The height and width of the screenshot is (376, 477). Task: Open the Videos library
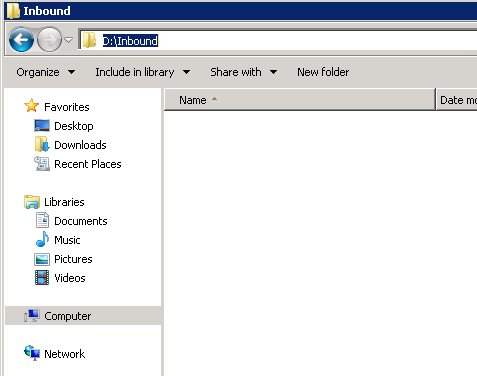point(70,278)
